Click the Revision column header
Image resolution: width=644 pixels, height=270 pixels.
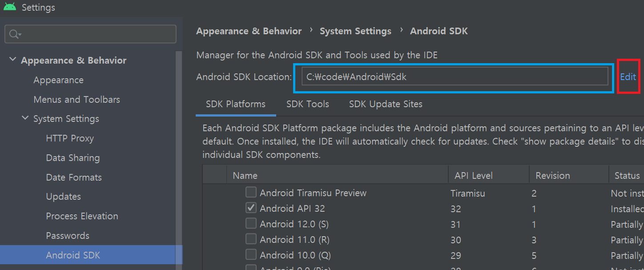(569, 175)
